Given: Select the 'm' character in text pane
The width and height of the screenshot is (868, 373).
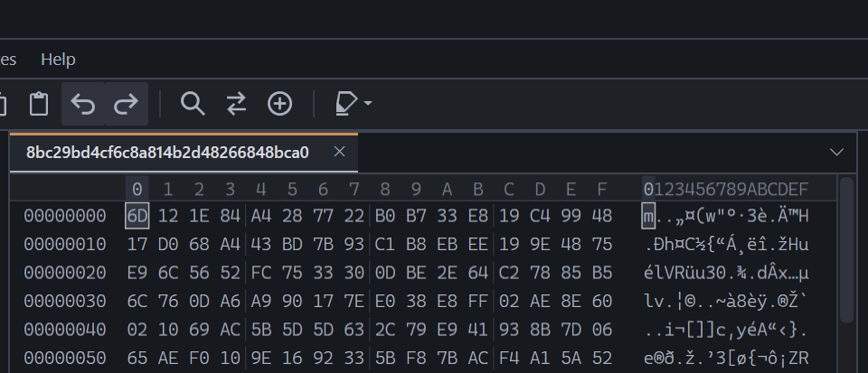Looking at the screenshot, I should [x=648, y=216].
